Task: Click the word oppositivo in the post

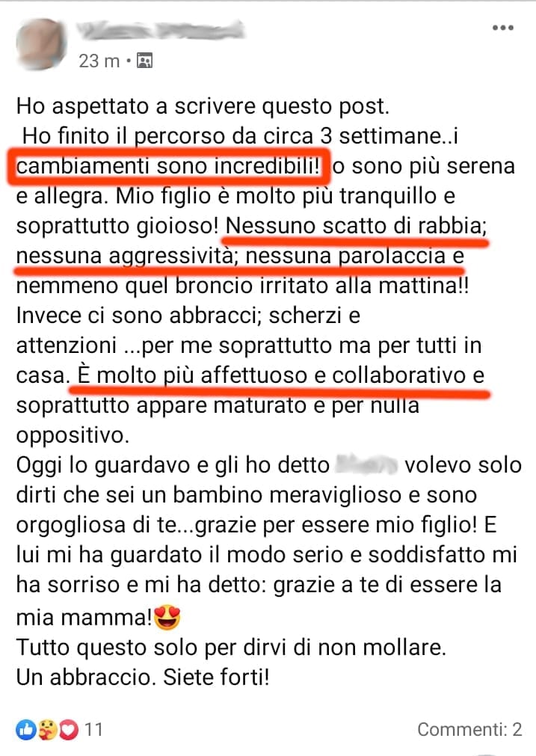Action: point(73,435)
